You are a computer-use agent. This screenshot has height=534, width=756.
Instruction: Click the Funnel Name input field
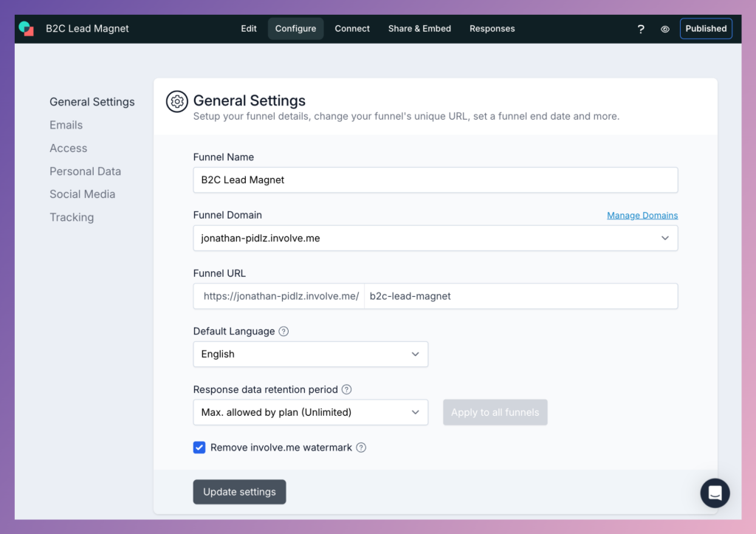pos(435,179)
